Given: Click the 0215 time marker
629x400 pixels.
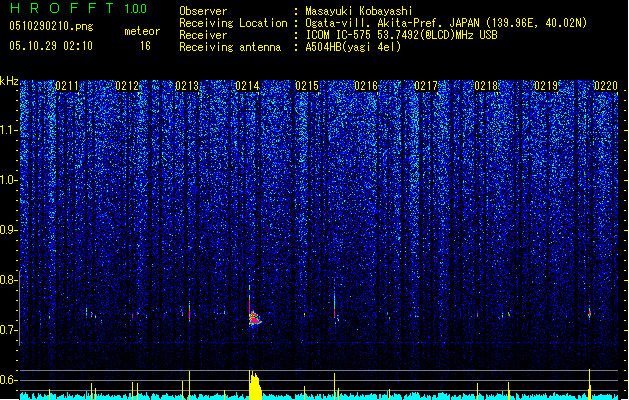Looking at the screenshot, I should tap(307, 85).
